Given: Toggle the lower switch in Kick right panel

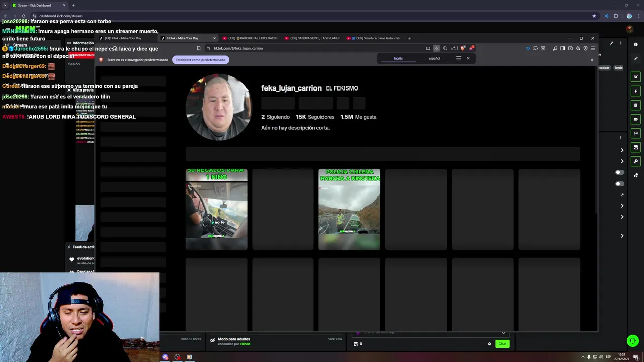Looking at the screenshot, I should [x=619, y=184].
